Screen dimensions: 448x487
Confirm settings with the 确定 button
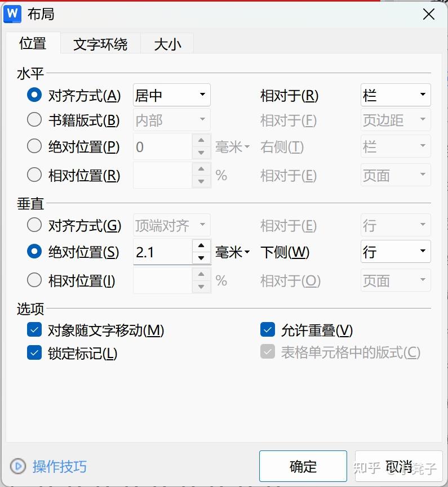tap(303, 466)
